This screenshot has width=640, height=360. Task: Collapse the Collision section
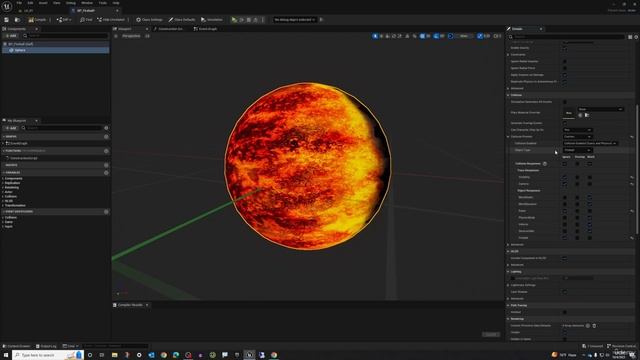tap(509, 95)
